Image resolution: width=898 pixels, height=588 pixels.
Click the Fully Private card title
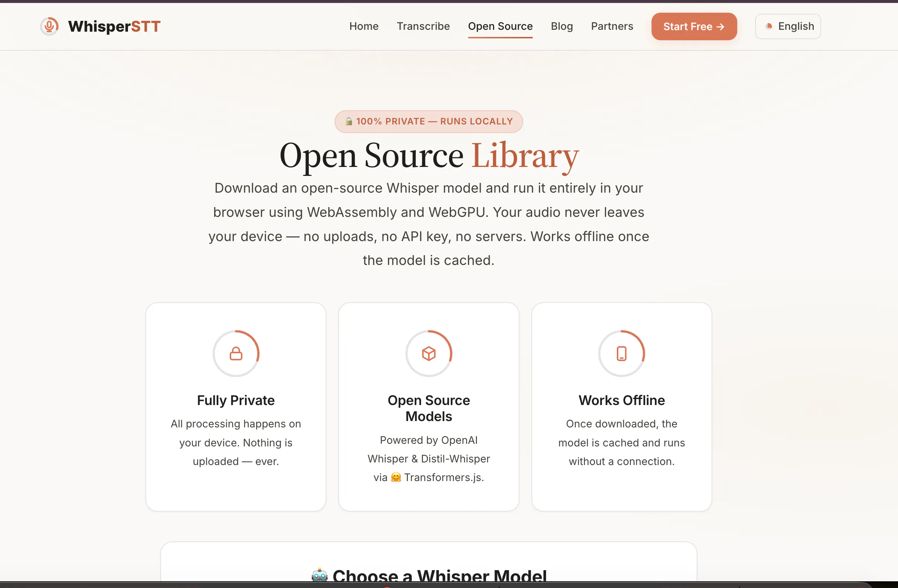point(236,400)
